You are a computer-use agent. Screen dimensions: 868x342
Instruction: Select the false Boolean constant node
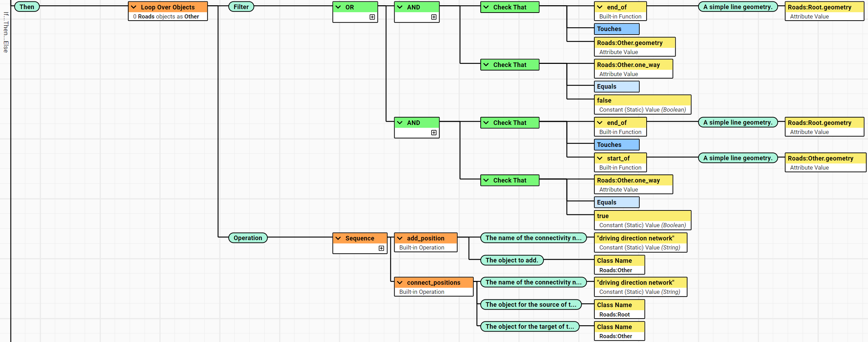642,104
